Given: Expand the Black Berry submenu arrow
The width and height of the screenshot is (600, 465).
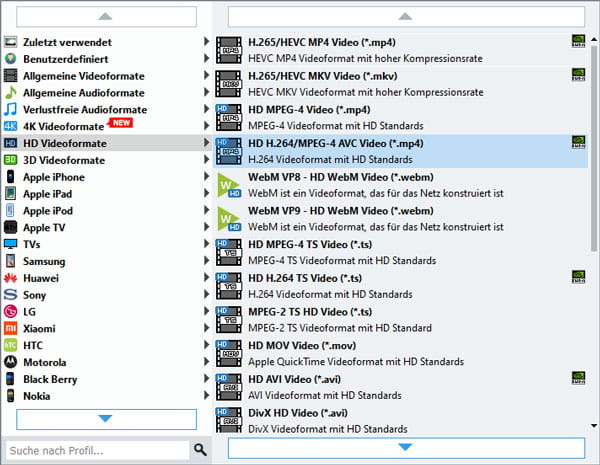Looking at the screenshot, I should (x=206, y=378).
